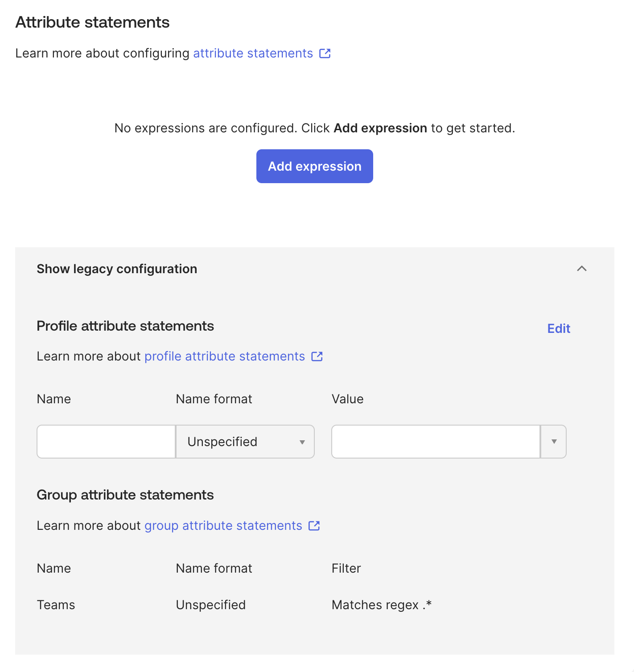This screenshot has height=672, width=634.
Task: Click the Unspecified format in the Teams row
Action: [210, 605]
